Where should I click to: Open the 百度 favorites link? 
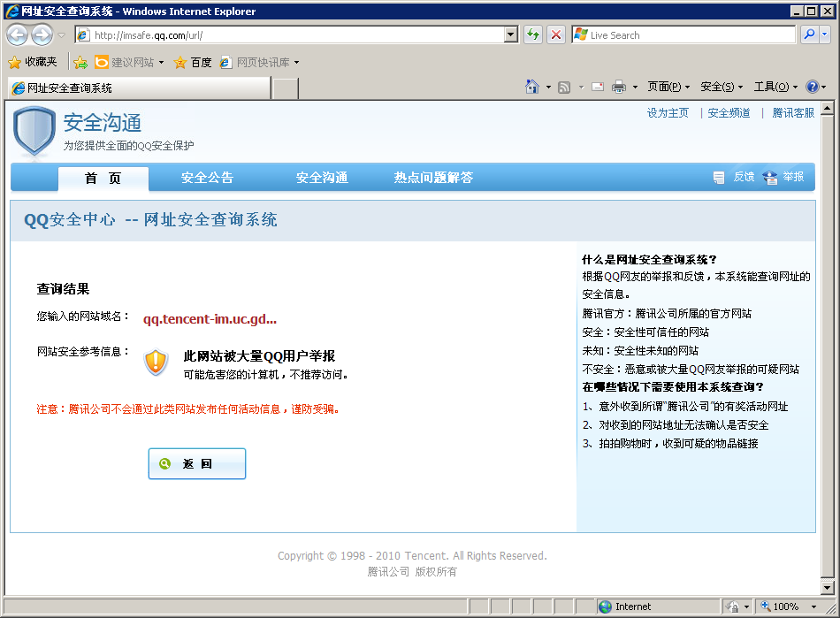tap(193, 63)
